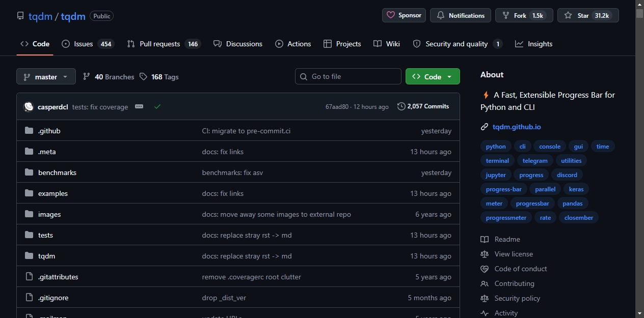Click the folder icon for benchmarks
Viewport: 644px width, 318px height.
point(29,172)
